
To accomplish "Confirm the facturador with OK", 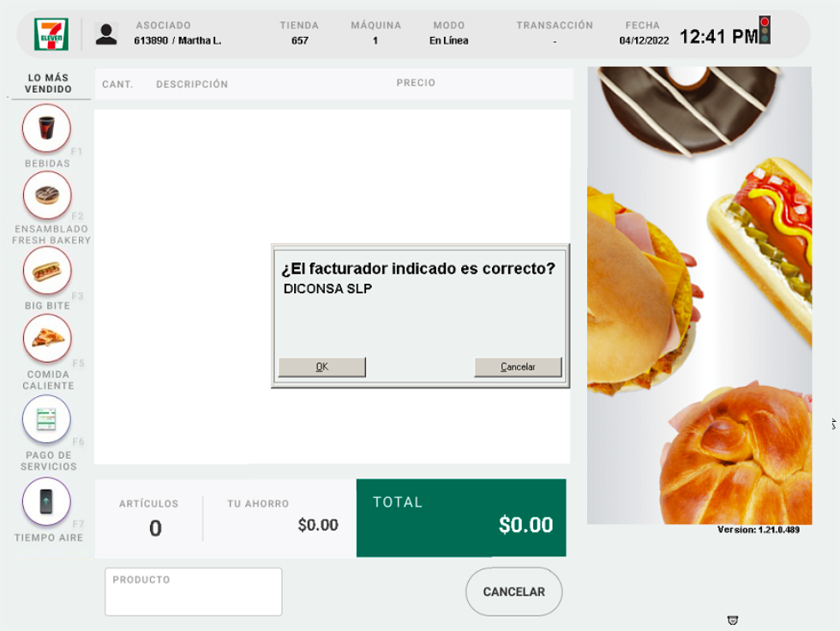I will click(x=322, y=367).
